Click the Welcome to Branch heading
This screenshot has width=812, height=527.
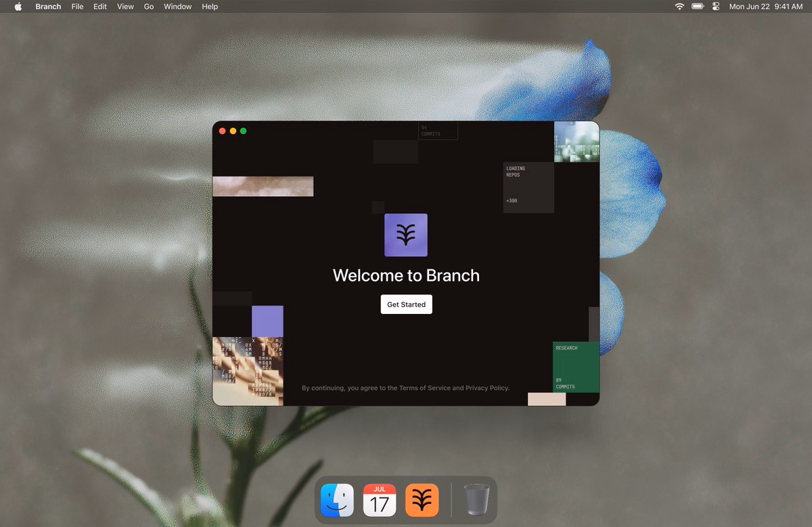(406, 275)
